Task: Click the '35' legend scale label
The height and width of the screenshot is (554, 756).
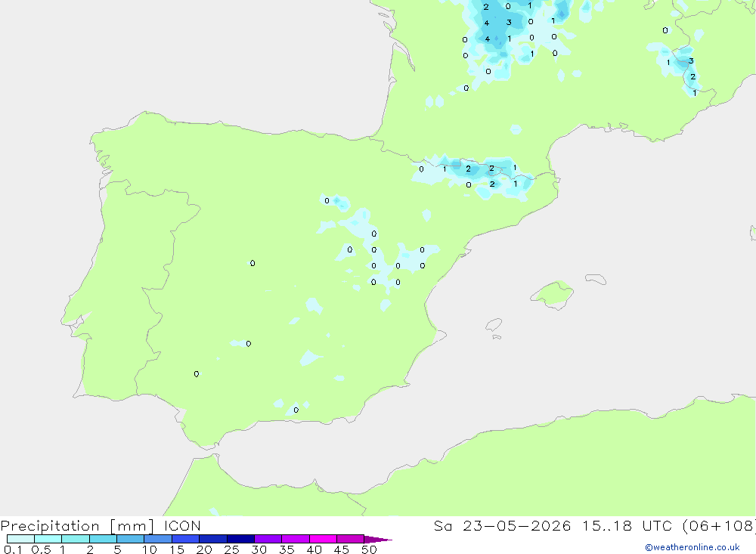Action: 287,549
